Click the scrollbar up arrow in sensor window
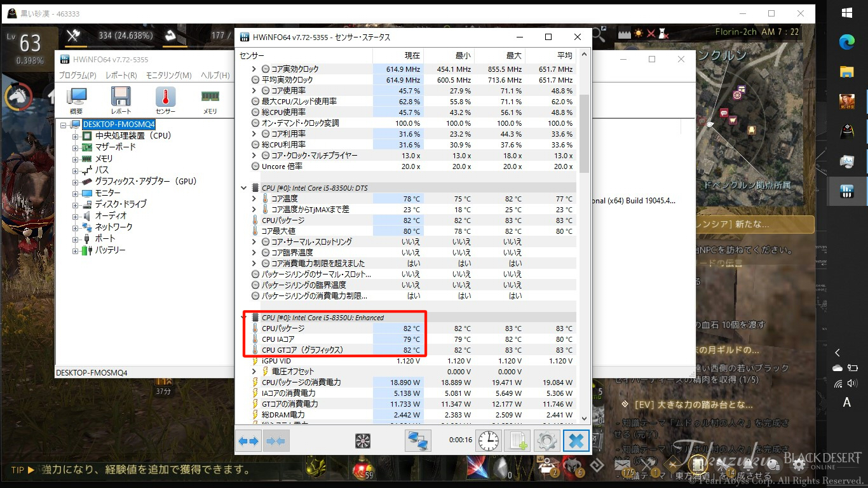 [585, 55]
